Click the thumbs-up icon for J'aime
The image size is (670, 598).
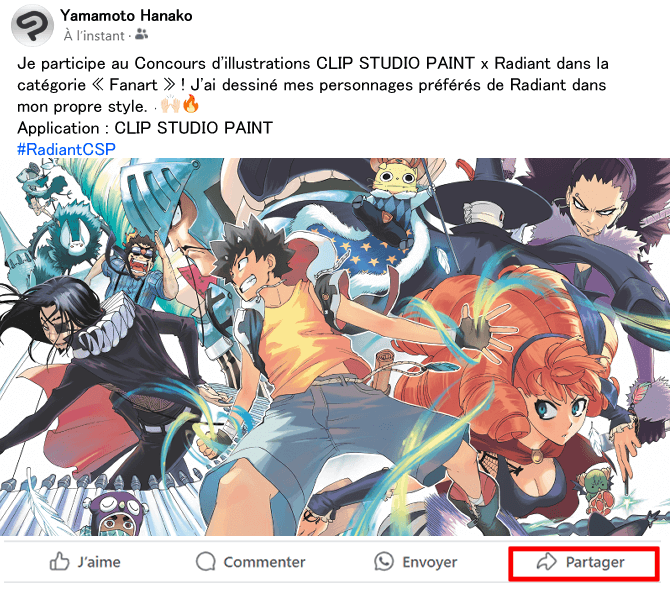(60, 562)
